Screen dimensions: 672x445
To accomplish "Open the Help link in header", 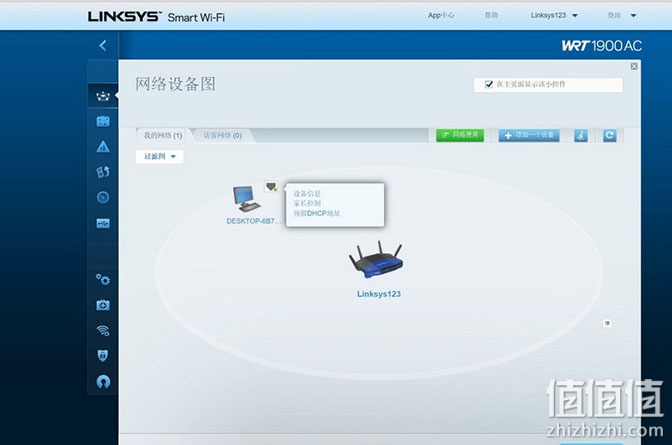I will point(491,15).
